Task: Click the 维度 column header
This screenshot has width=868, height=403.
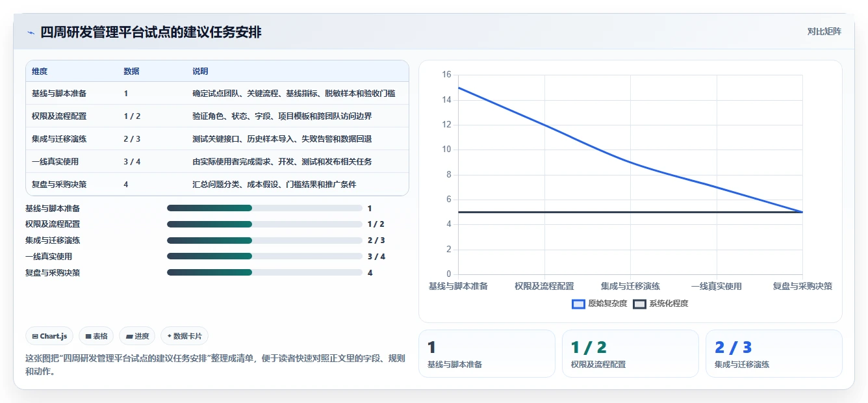Action: pos(40,71)
